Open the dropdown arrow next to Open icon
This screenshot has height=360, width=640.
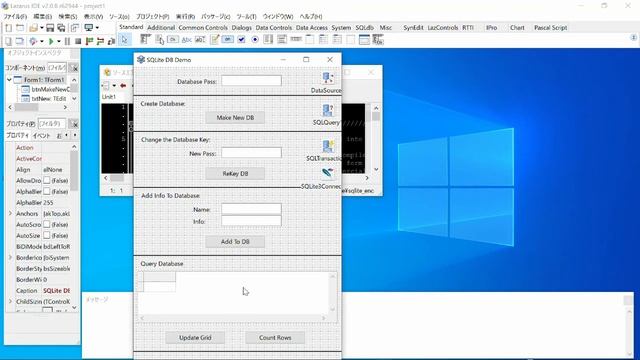(x=41, y=28)
